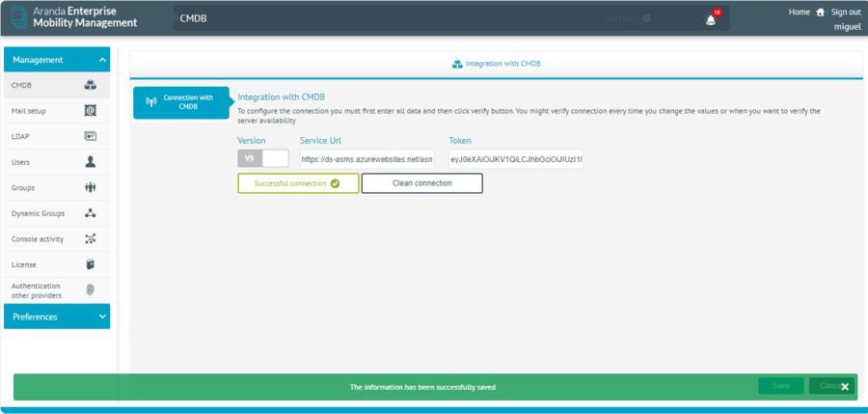This screenshot has height=414, width=868.
Task: Open LDAP menu item
Action: (x=57, y=136)
